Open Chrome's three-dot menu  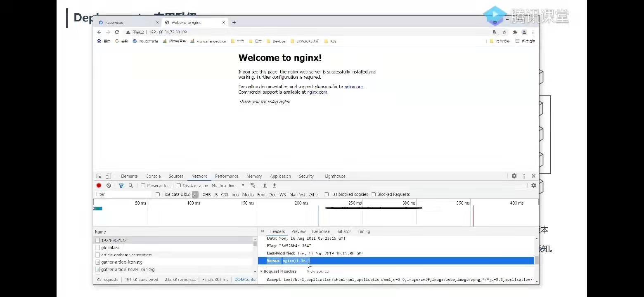[533, 32]
